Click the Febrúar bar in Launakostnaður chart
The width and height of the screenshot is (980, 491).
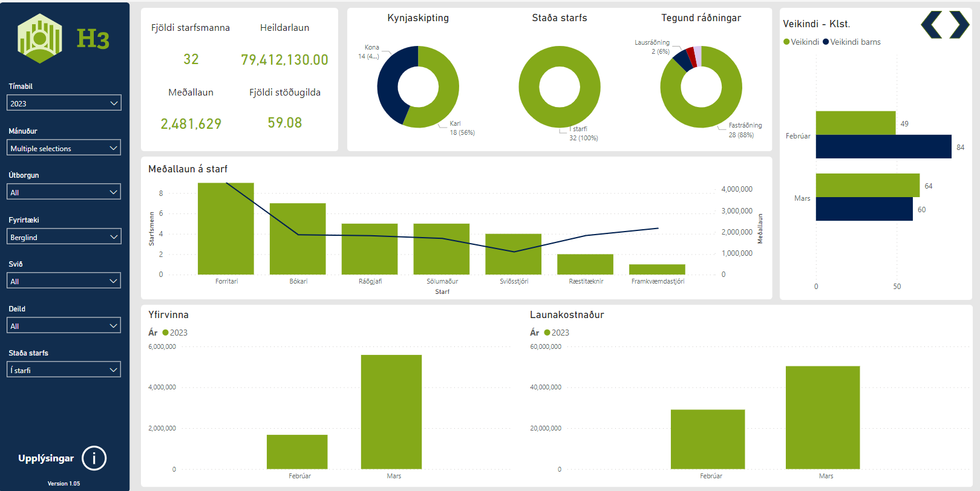click(x=708, y=439)
